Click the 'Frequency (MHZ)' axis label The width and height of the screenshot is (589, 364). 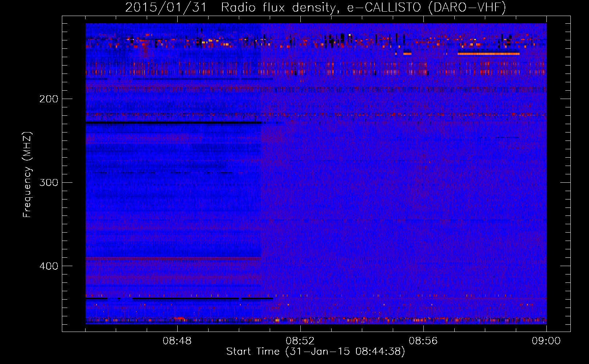(27, 175)
